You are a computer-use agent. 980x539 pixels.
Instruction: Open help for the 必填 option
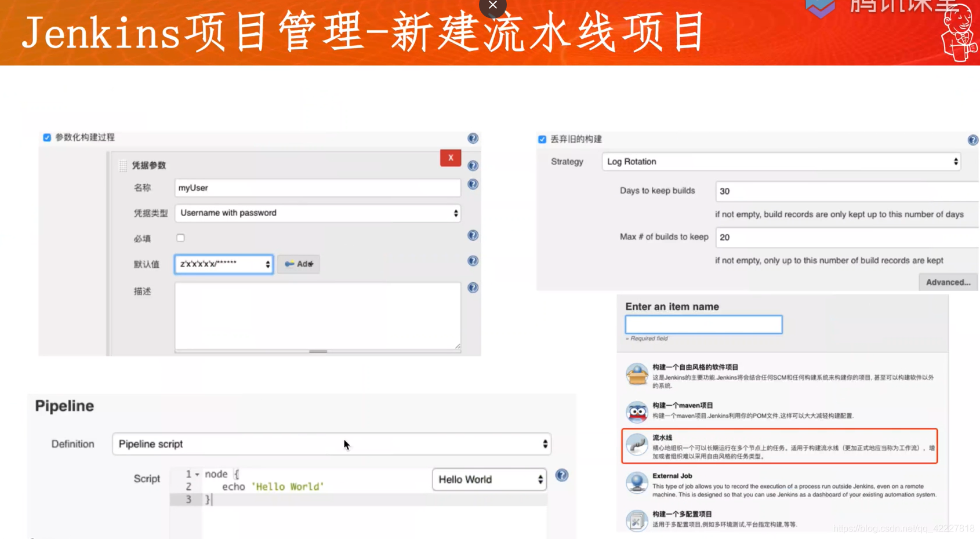(473, 235)
